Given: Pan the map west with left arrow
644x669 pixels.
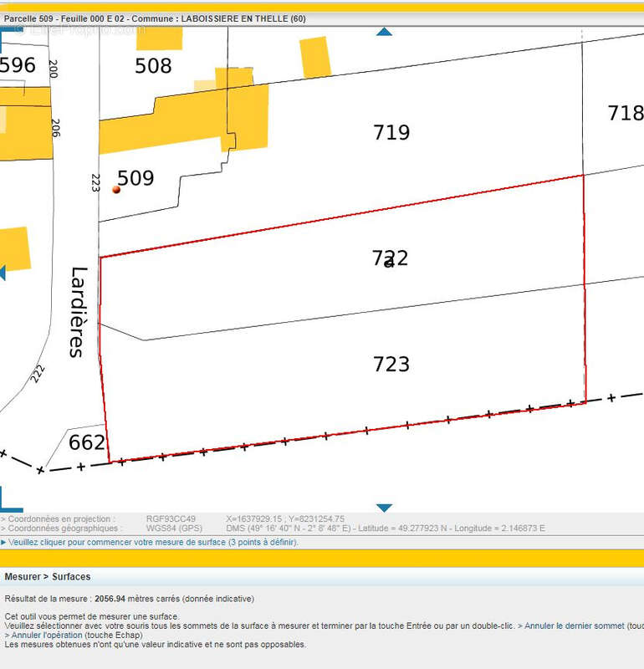Looking at the screenshot, I should pos(3,273).
